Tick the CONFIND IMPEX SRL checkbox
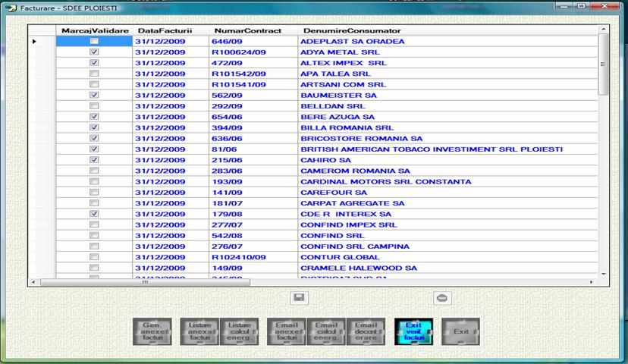Screen dimensions: 628x364 94,224
